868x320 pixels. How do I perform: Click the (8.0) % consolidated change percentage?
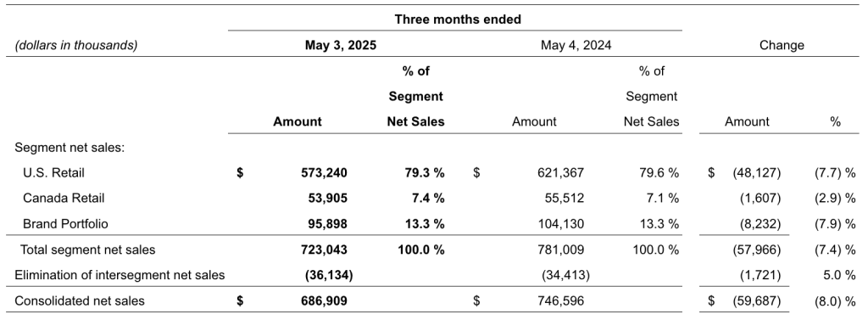pos(835,301)
